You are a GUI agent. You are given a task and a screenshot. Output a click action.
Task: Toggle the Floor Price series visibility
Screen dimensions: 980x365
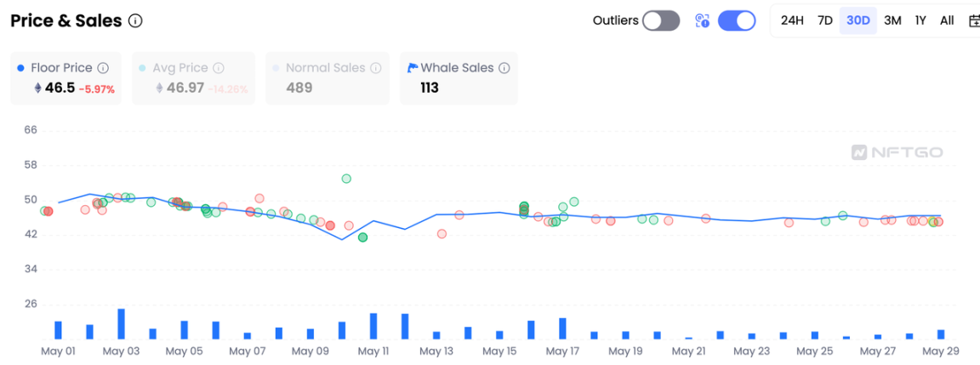coord(60,68)
